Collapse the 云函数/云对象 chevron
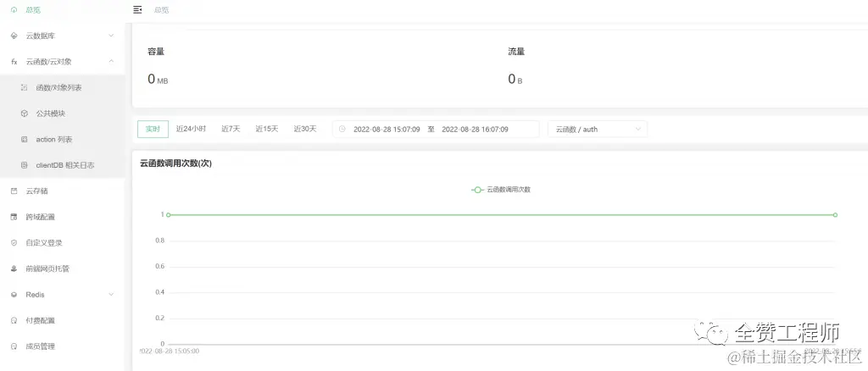 pos(111,61)
